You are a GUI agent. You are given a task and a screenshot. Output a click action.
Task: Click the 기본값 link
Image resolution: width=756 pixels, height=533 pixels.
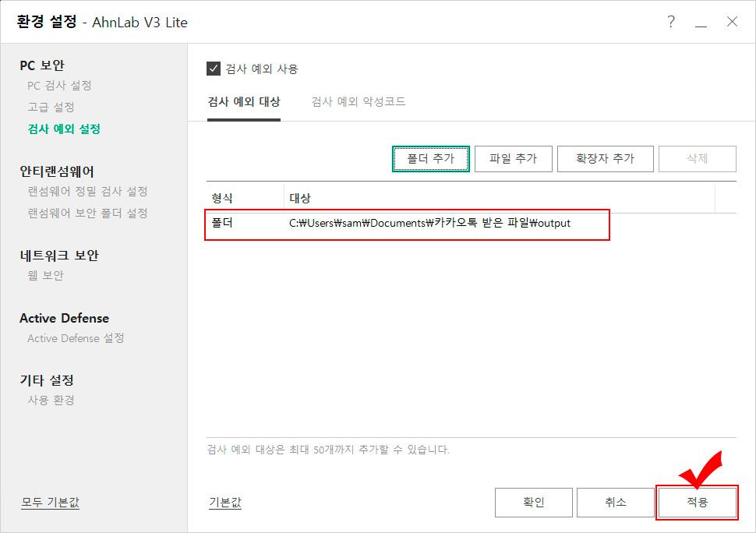(225, 502)
